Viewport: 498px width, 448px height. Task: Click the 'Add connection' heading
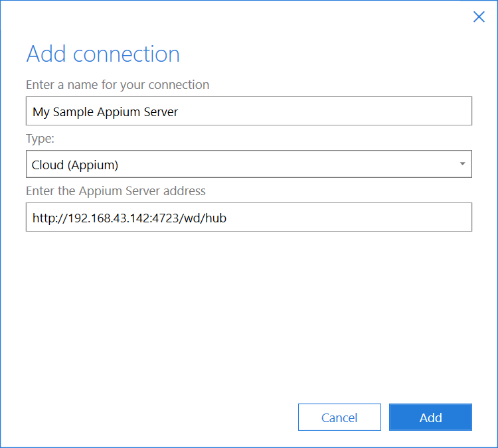coord(103,54)
